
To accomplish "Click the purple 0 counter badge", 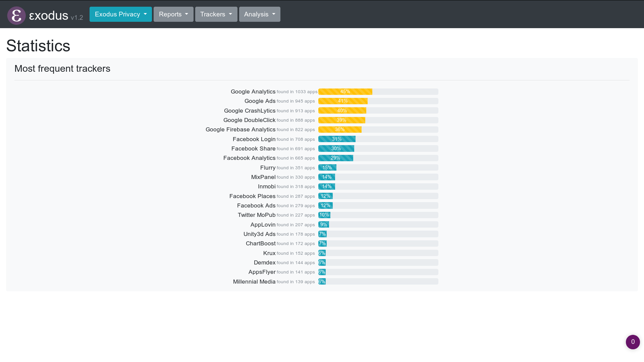I will (633, 342).
